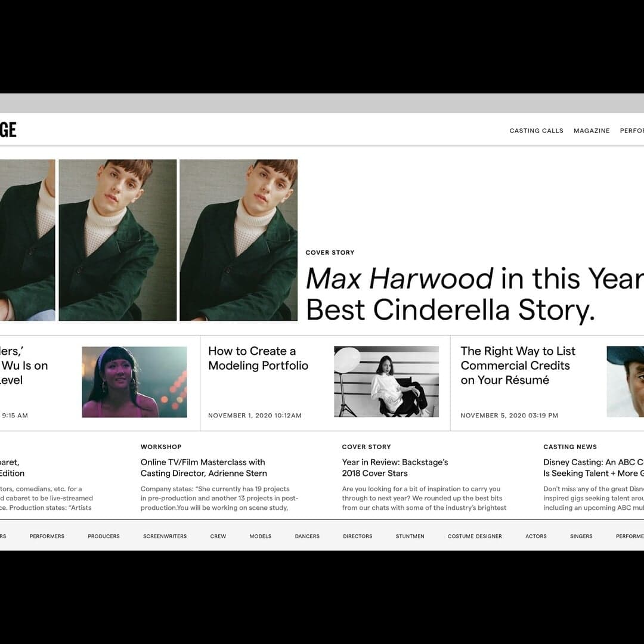Select the Producers category
The image size is (644, 644).
104,536
